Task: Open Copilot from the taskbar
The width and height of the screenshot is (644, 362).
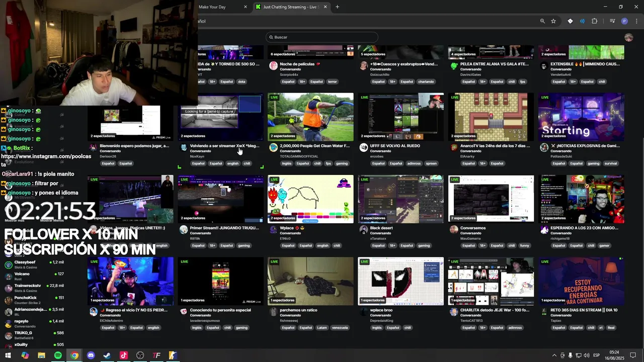Action: (25, 355)
